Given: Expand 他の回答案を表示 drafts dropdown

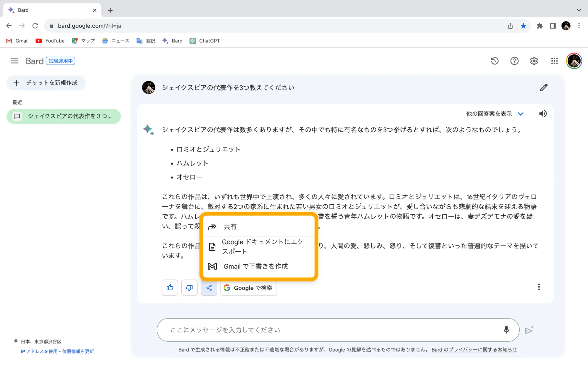Looking at the screenshot, I should [x=495, y=114].
